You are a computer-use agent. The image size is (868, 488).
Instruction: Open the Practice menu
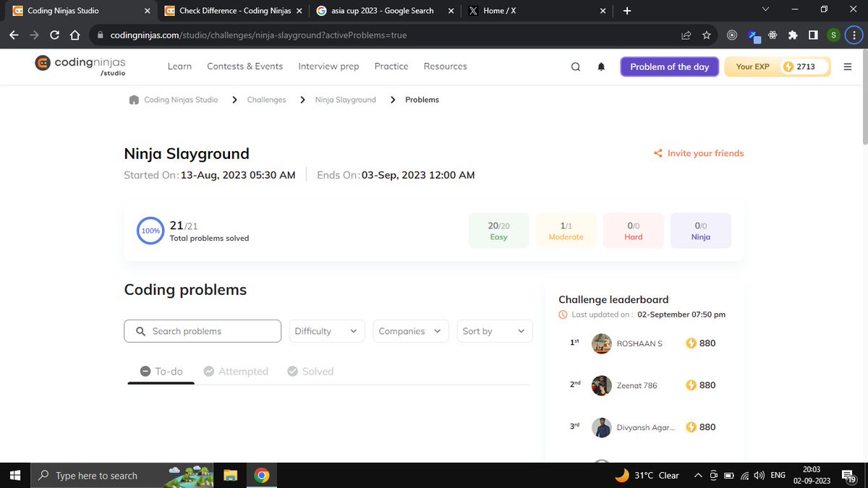pyautogui.click(x=391, y=66)
